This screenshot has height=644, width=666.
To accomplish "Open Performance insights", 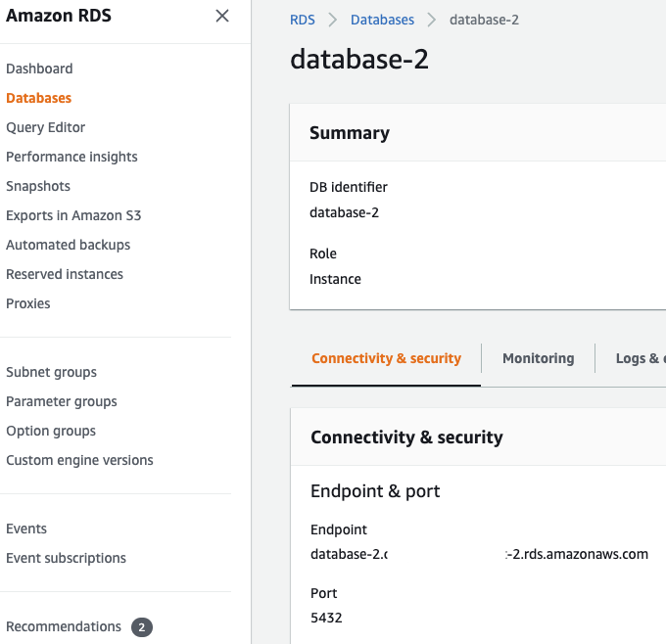I will (71, 157).
